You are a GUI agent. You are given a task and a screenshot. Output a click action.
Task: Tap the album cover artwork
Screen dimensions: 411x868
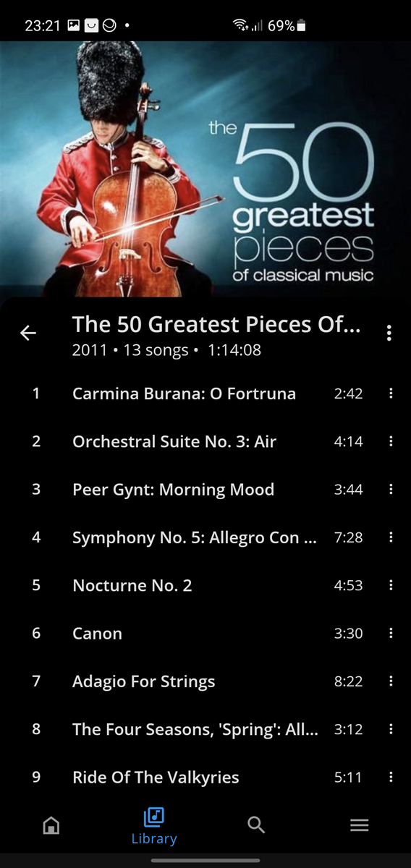click(x=205, y=169)
